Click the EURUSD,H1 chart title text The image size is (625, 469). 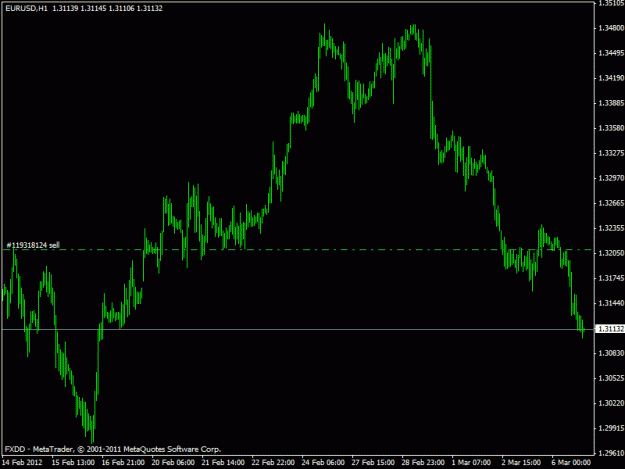tap(26, 8)
